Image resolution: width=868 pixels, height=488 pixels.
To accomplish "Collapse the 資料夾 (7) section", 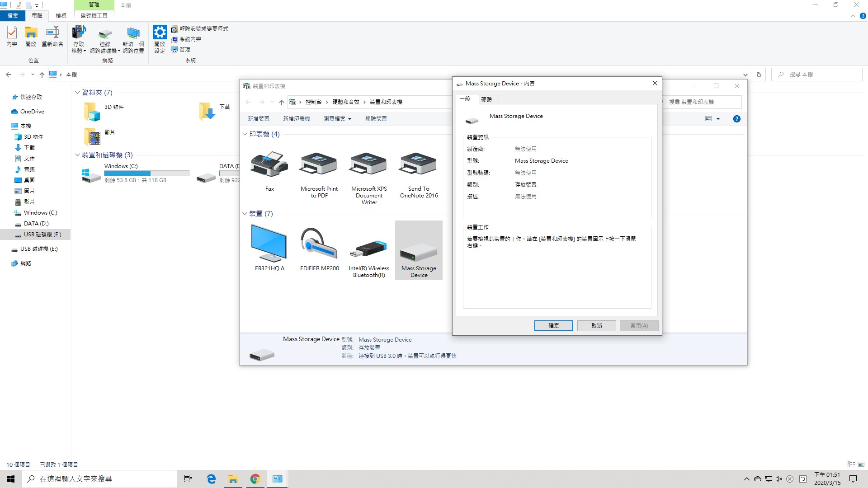I will pos(77,93).
